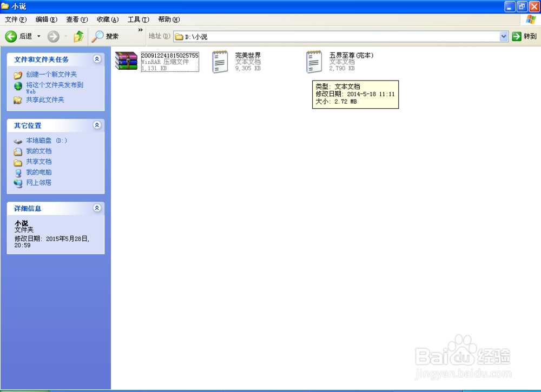The width and height of the screenshot is (541, 392).
Task: Click the shared documents folder icon
Action: tap(18, 162)
